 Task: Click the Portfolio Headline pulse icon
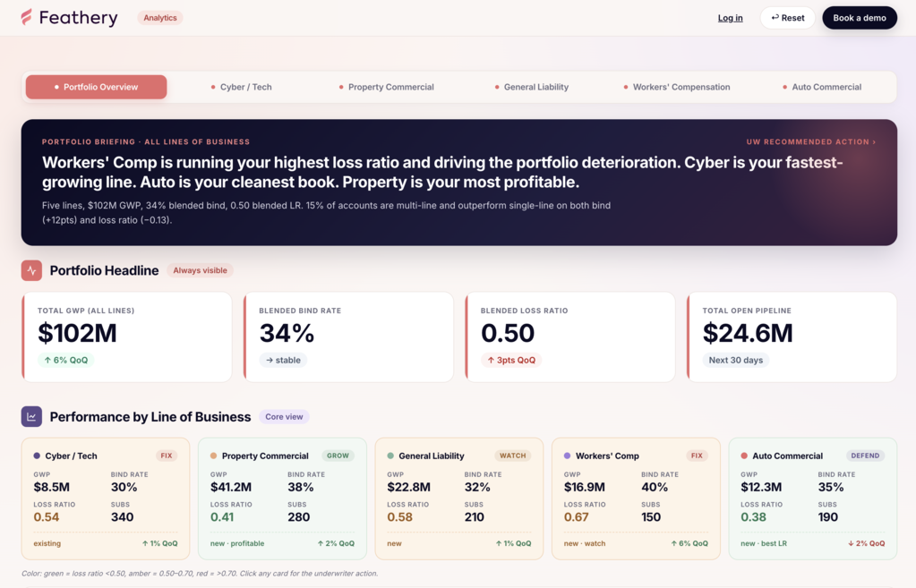[x=31, y=270]
